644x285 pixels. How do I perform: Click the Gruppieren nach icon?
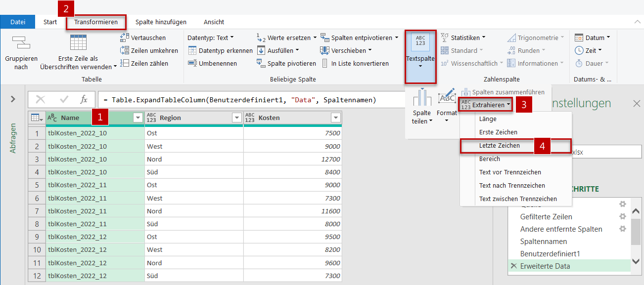click(21, 43)
